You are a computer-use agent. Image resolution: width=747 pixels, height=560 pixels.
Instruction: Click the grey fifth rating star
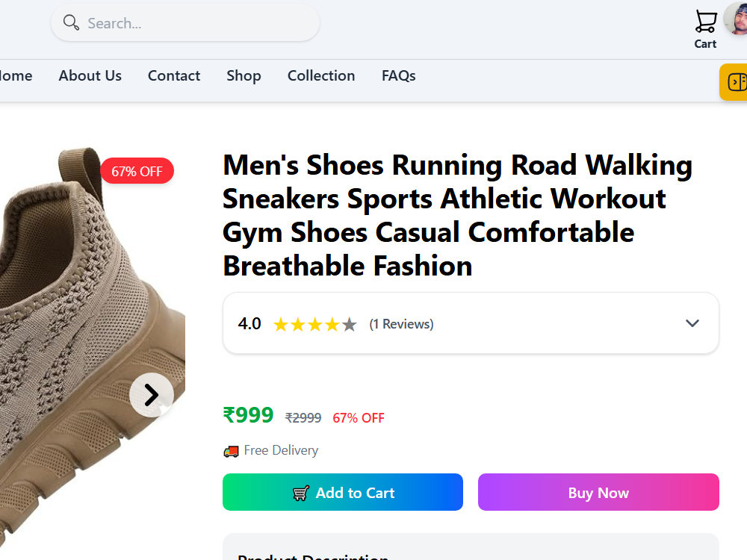coord(349,324)
